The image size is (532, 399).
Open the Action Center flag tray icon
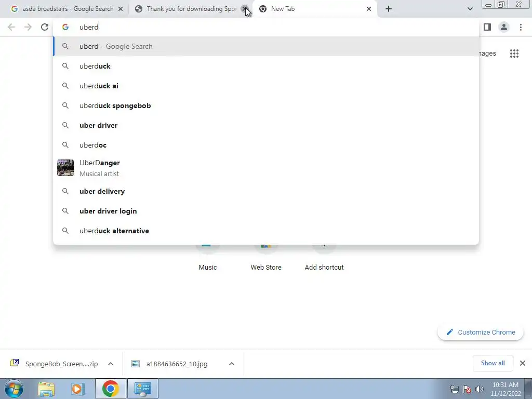[467, 389]
